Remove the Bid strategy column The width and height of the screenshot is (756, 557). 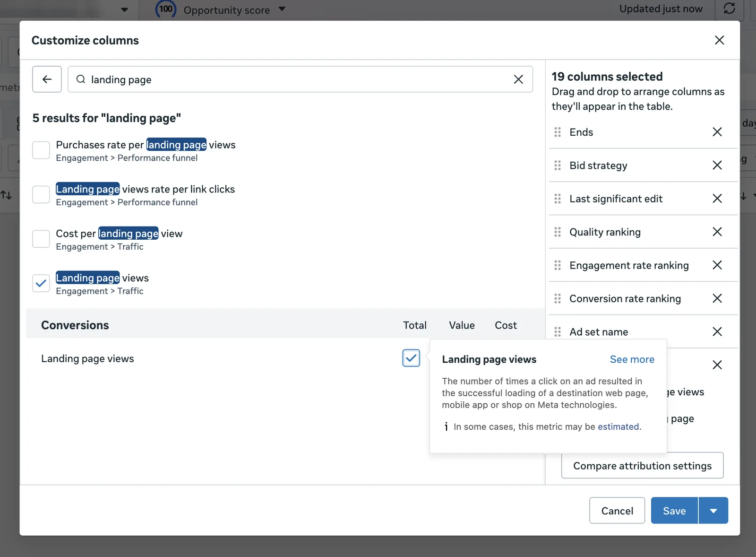[x=717, y=165]
